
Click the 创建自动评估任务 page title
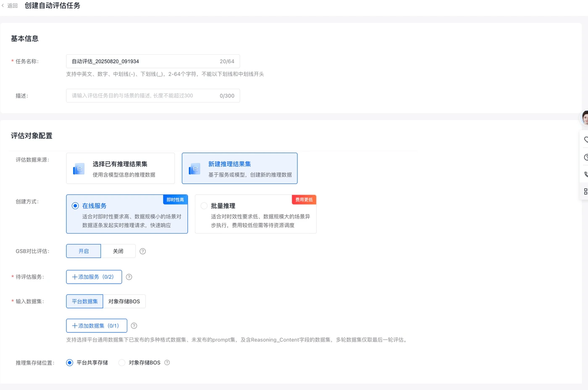click(52, 5)
